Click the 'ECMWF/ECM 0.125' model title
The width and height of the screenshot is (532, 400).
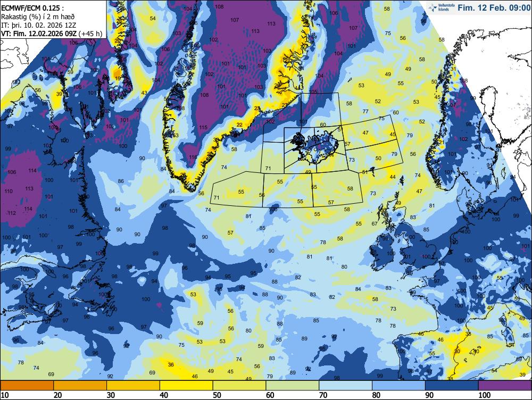click(32, 9)
